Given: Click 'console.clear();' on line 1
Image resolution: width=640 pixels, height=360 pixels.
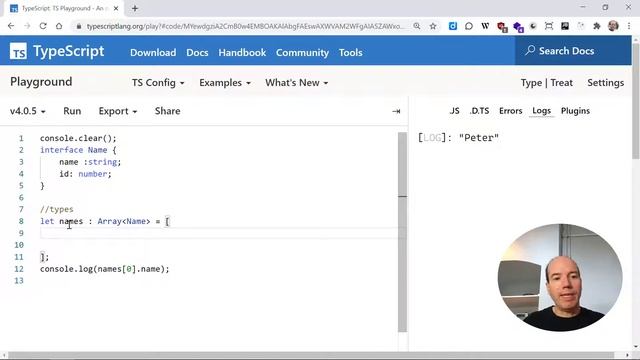Looking at the screenshot, I should click(x=78, y=138).
